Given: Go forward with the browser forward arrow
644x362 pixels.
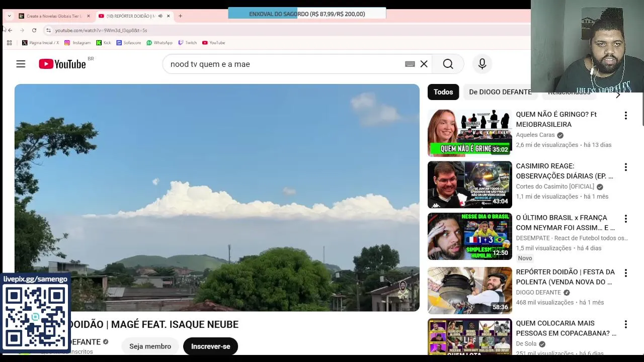Looking at the screenshot, I should (x=22, y=30).
